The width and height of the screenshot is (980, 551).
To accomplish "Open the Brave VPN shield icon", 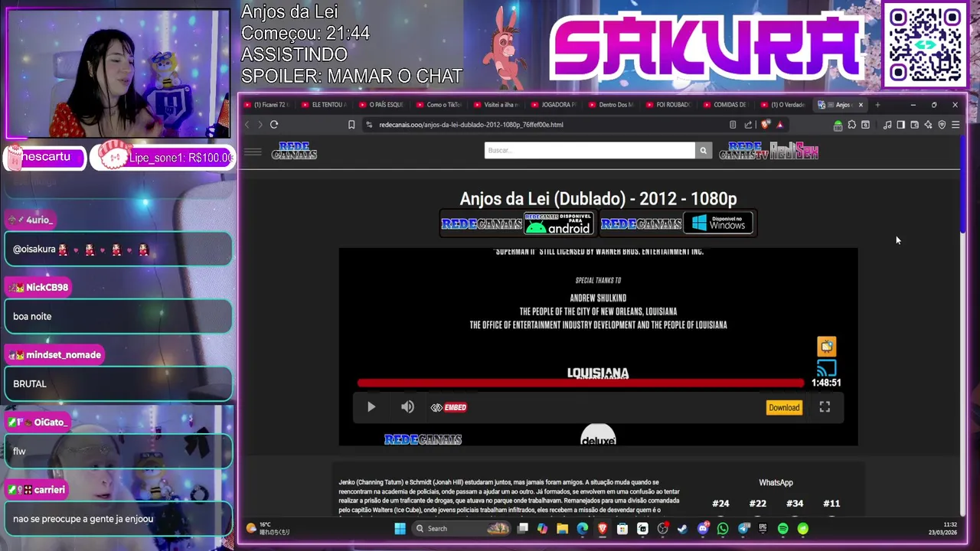I will point(942,124).
